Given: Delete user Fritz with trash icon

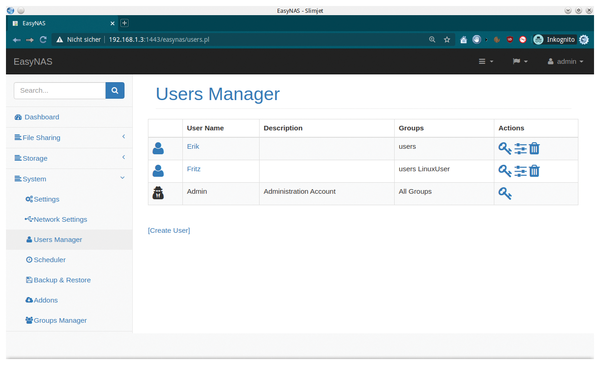Looking at the screenshot, I should click(535, 171).
